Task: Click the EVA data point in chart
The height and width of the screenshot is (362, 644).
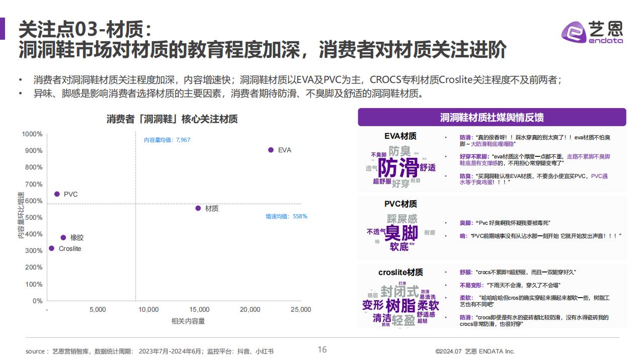Action: point(271,150)
